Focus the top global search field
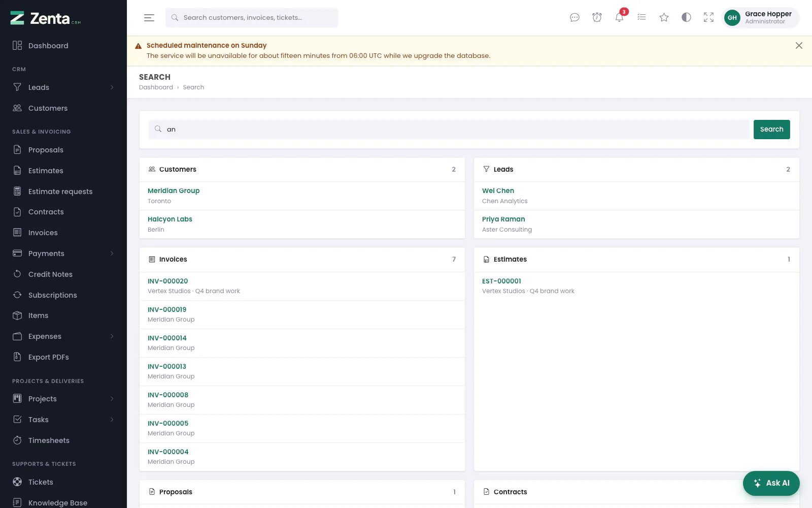 252,18
